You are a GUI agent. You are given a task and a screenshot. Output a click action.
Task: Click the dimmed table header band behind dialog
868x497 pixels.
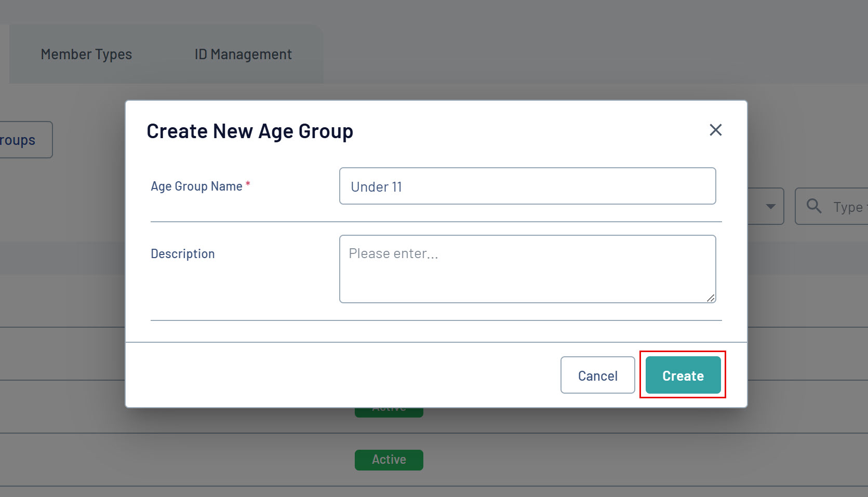[62, 258]
